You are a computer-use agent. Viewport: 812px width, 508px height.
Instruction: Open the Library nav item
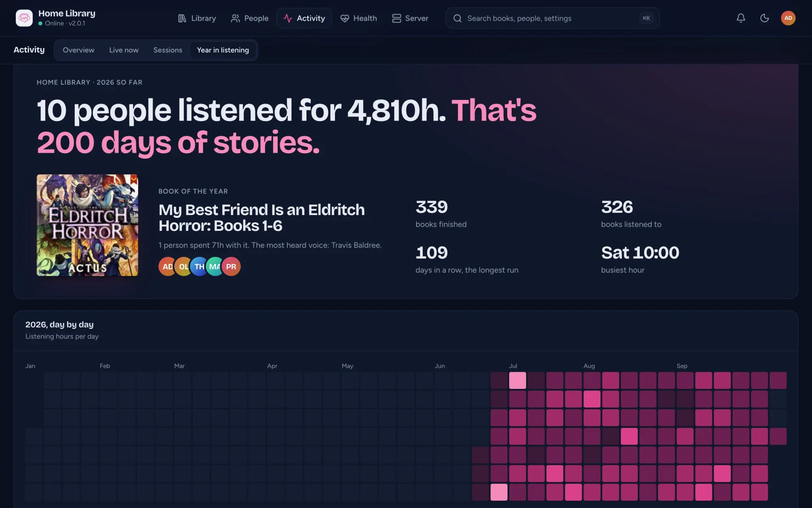(197, 18)
